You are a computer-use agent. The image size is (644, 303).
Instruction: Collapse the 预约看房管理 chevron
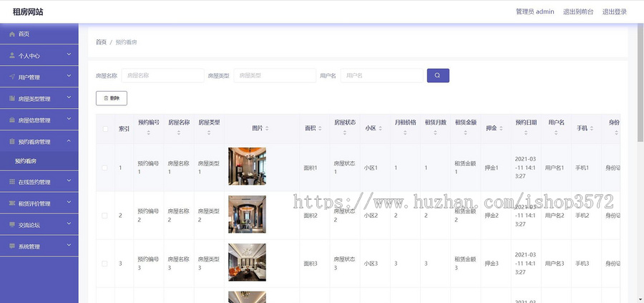point(69,140)
